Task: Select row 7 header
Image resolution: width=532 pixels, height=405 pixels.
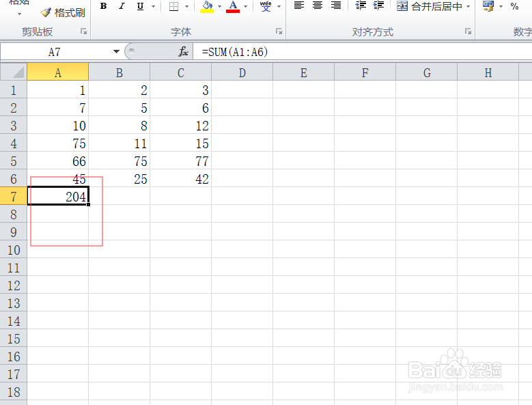Action: [14, 196]
